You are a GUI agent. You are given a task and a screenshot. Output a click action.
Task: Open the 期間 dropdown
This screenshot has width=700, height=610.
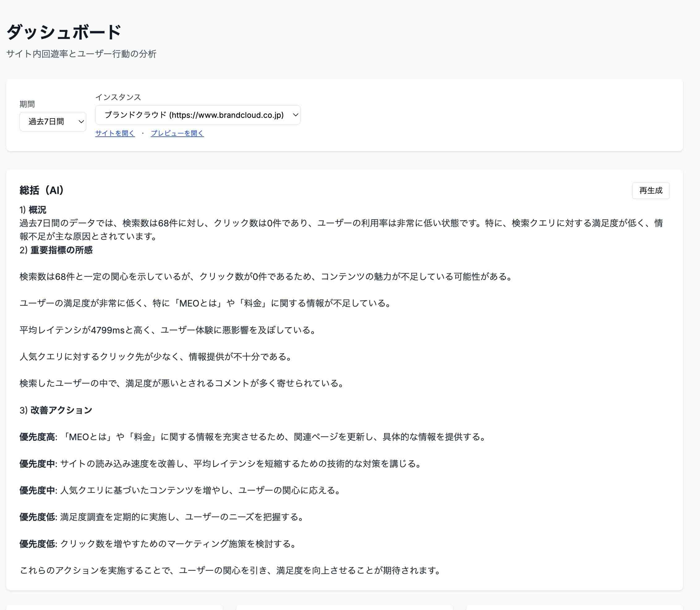coord(53,121)
